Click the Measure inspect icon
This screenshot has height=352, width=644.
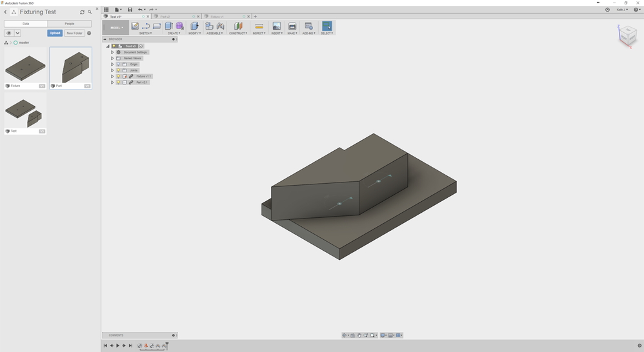(x=259, y=26)
